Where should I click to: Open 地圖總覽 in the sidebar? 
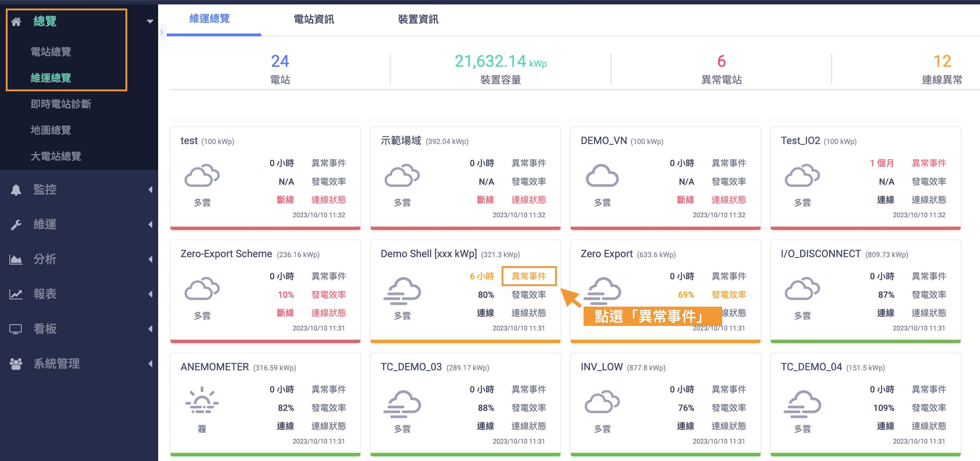coord(51,130)
